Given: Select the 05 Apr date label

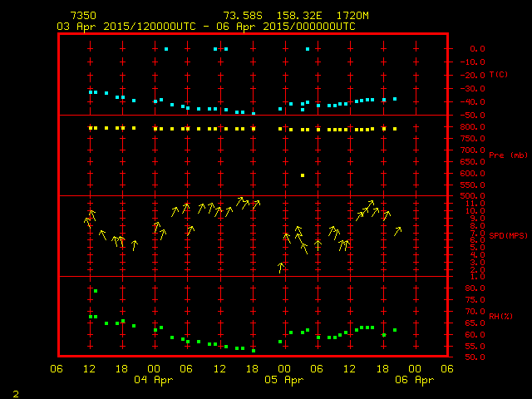Looking at the screenshot, I should (284, 380).
